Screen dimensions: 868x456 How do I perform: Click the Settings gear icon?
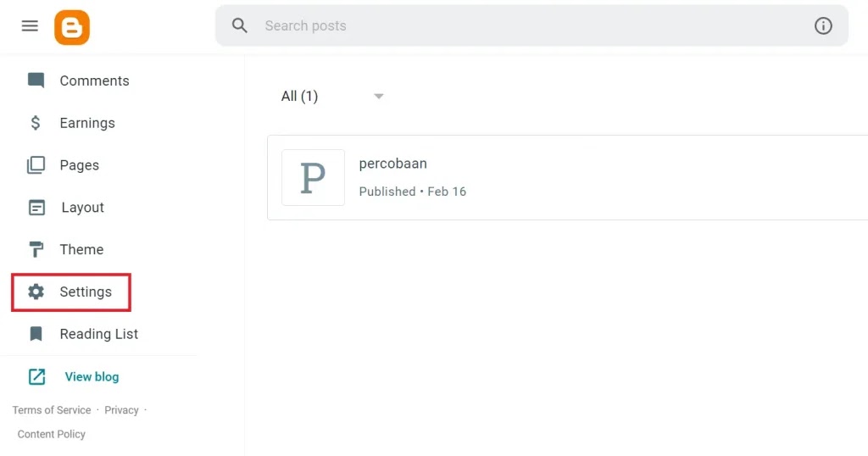point(36,292)
